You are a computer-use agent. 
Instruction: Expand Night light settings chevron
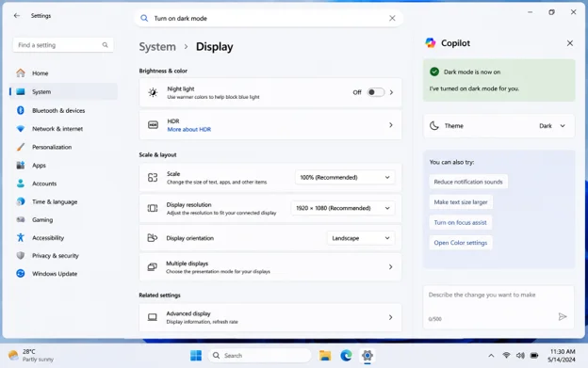(391, 92)
